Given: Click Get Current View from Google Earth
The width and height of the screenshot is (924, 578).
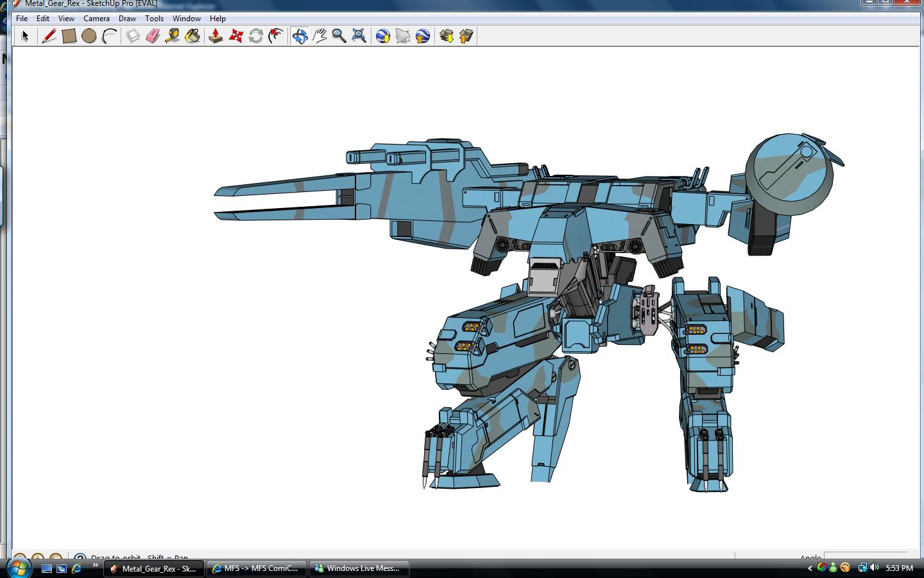Looking at the screenshot, I should (x=383, y=36).
